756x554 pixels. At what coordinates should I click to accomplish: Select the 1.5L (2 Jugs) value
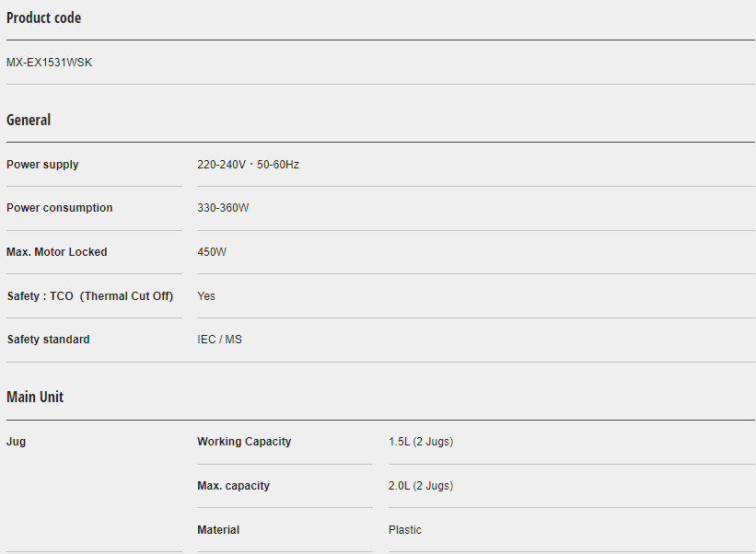tap(421, 442)
